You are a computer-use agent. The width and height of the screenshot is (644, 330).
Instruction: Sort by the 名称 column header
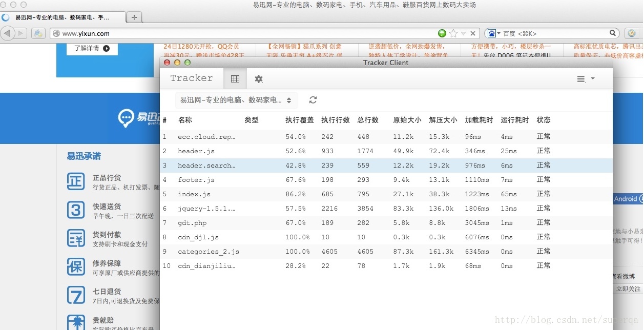tap(185, 120)
